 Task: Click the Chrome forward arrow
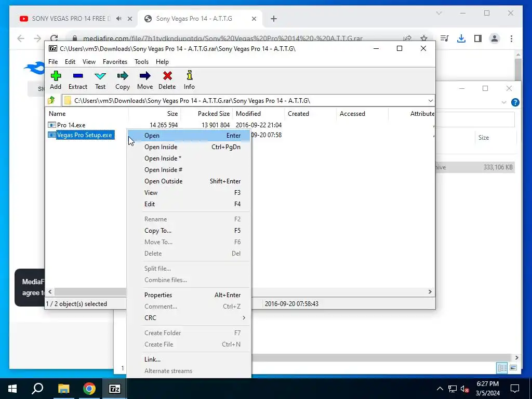point(37,38)
